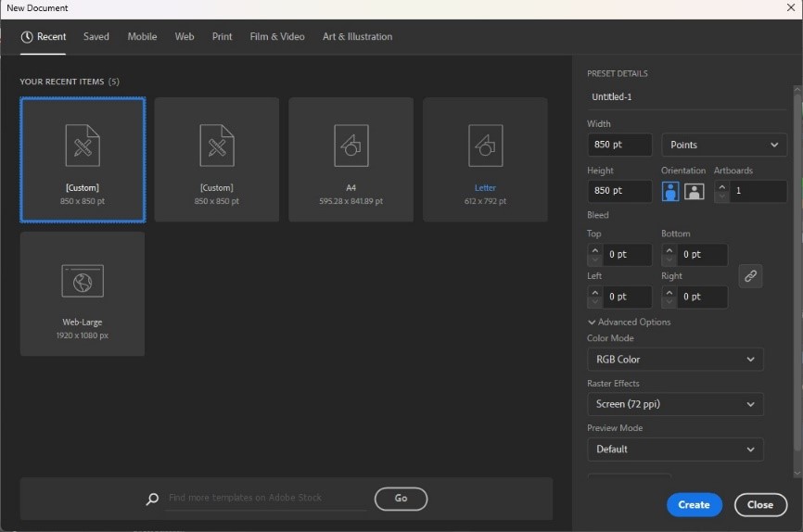This screenshot has width=803, height=532.
Task: Decrease the Left bleed value
Action: [x=594, y=303]
